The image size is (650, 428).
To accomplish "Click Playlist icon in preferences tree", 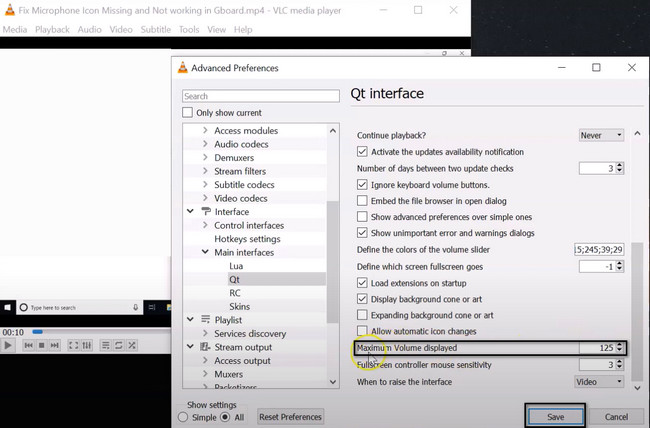I will (206, 319).
